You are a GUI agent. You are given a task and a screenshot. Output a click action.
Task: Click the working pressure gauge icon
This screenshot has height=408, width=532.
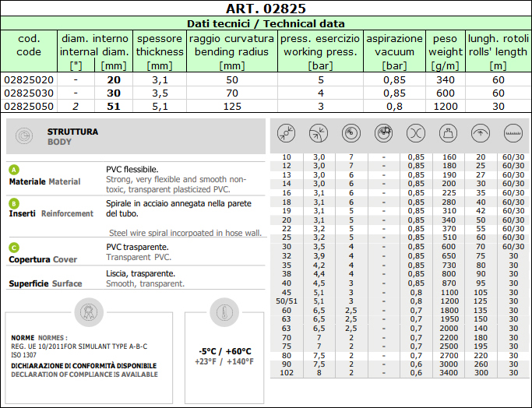pos(351,133)
